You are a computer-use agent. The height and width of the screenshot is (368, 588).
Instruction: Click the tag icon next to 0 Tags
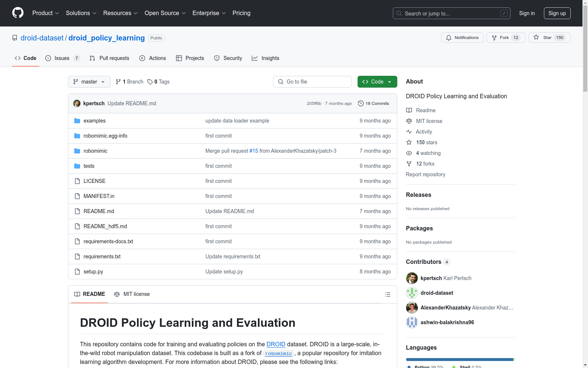[150, 82]
